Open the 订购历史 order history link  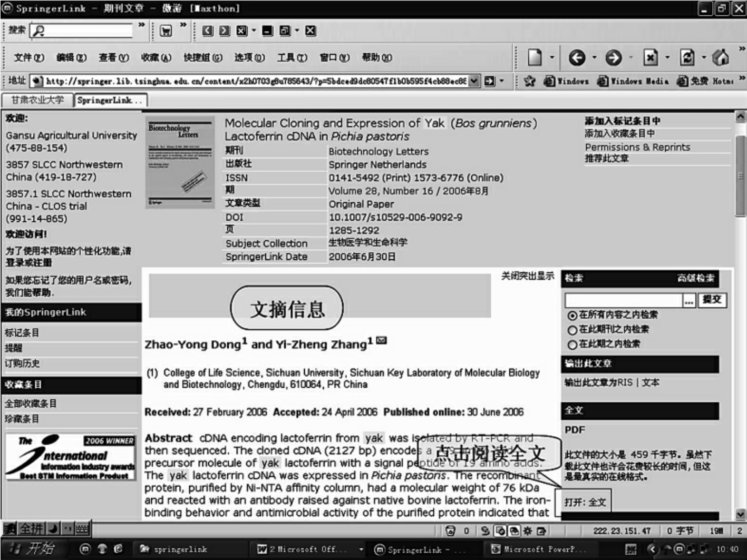[22, 363]
